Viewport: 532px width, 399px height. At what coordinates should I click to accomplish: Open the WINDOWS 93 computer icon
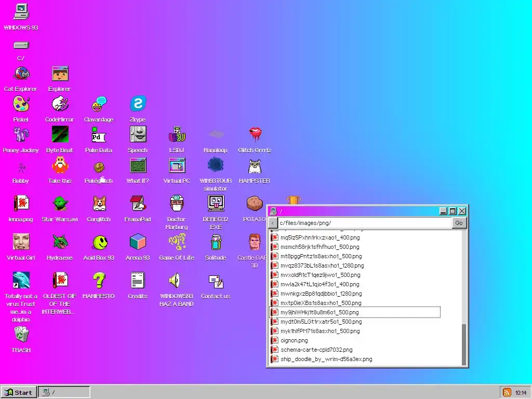click(21, 12)
